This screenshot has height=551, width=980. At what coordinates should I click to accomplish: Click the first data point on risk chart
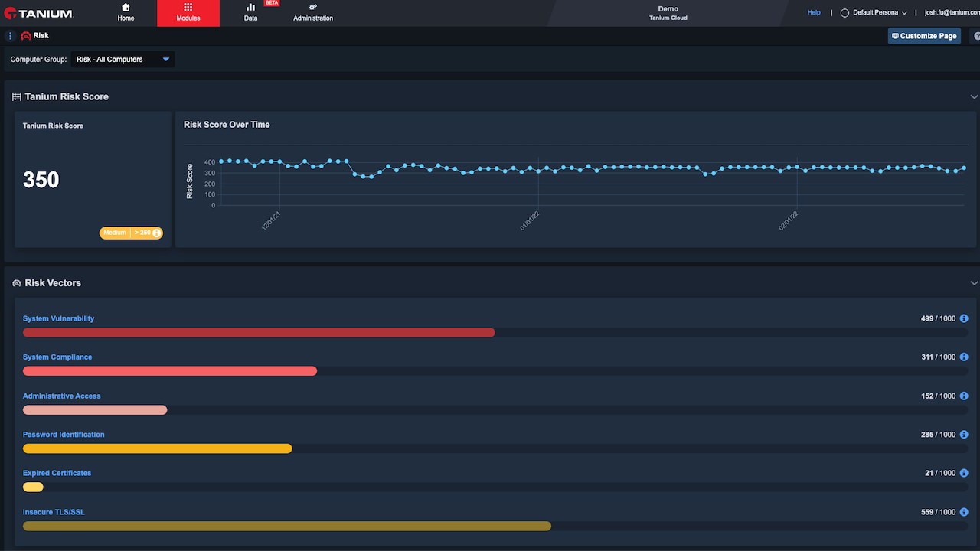click(x=221, y=161)
